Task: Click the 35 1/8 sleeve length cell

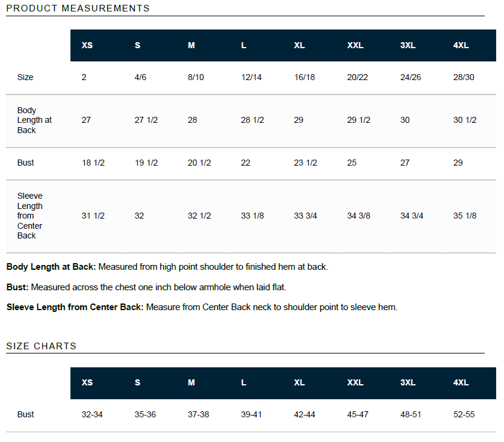Action: click(465, 216)
